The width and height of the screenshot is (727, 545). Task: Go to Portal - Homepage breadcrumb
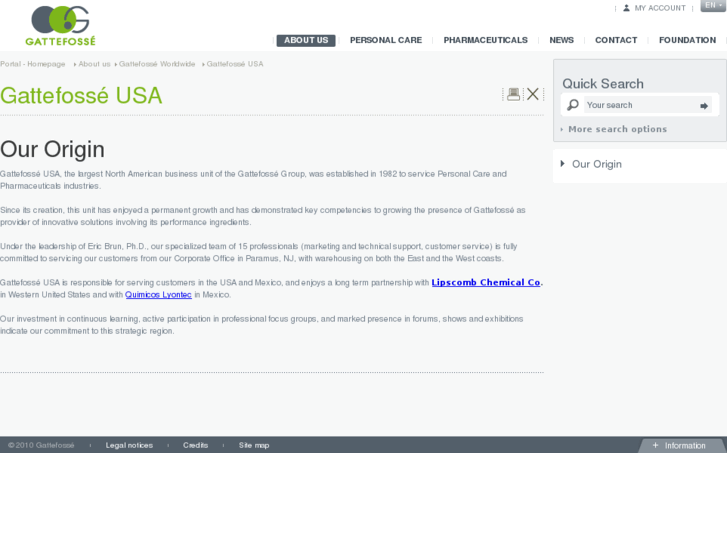point(32,64)
